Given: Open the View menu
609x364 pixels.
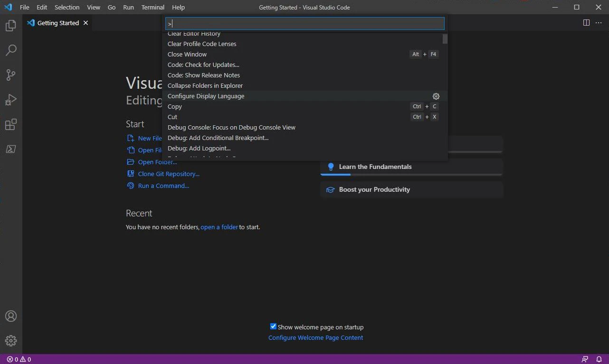Looking at the screenshot, I should [94, 7].
